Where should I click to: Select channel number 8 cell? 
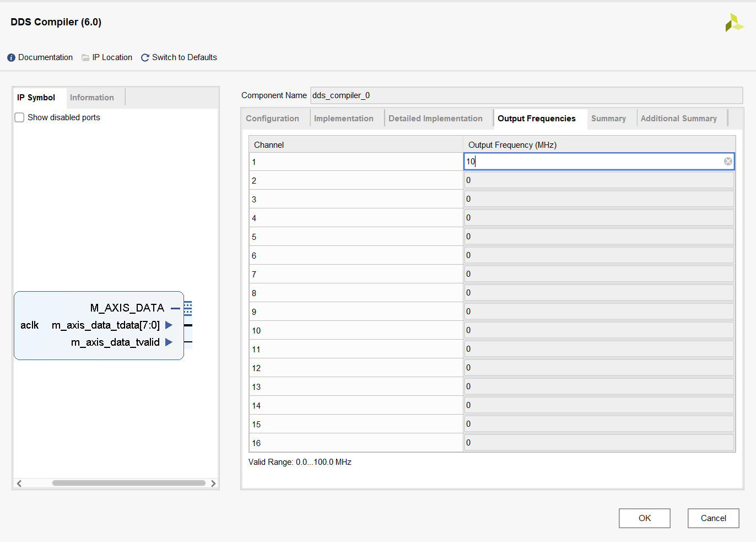tap(356, 293)
